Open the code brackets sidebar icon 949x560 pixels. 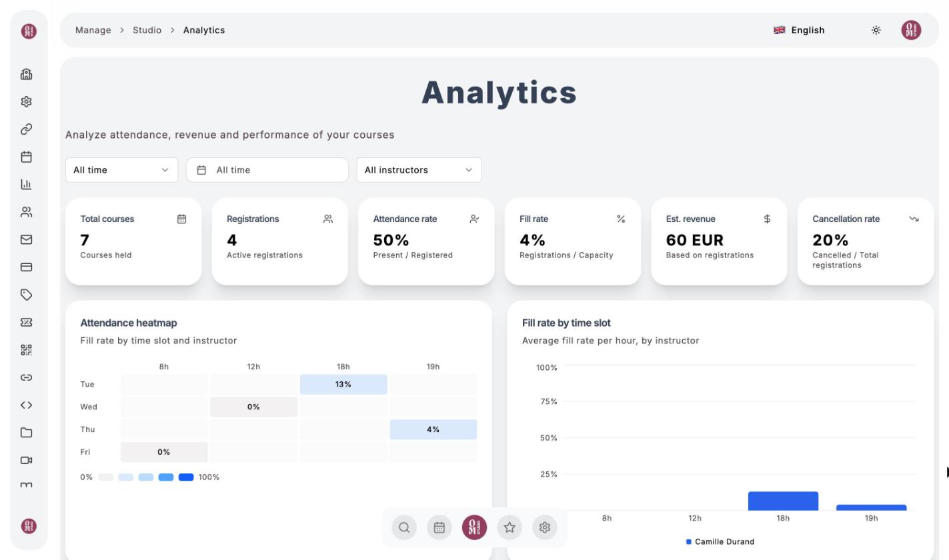coord(26,405)
